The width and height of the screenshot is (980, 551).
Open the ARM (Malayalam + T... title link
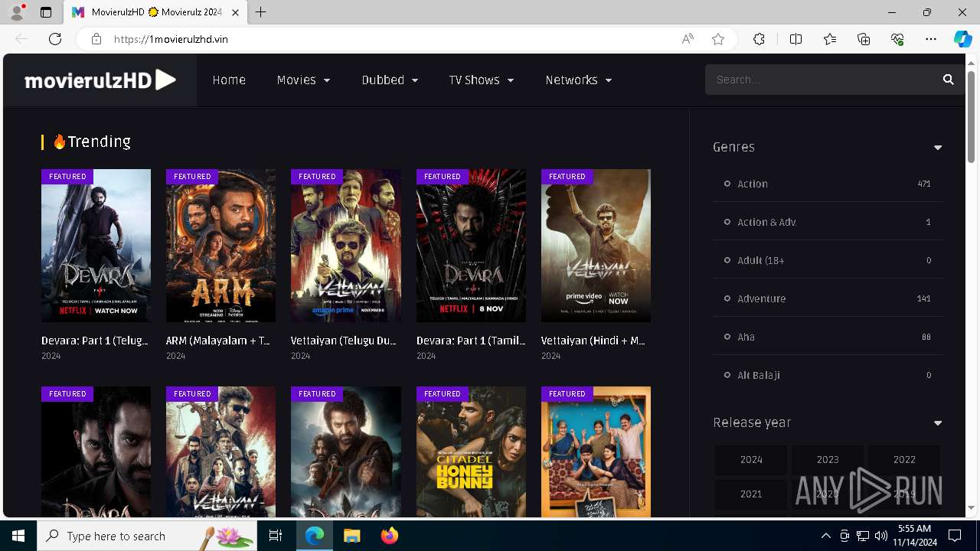pos(218,341)
